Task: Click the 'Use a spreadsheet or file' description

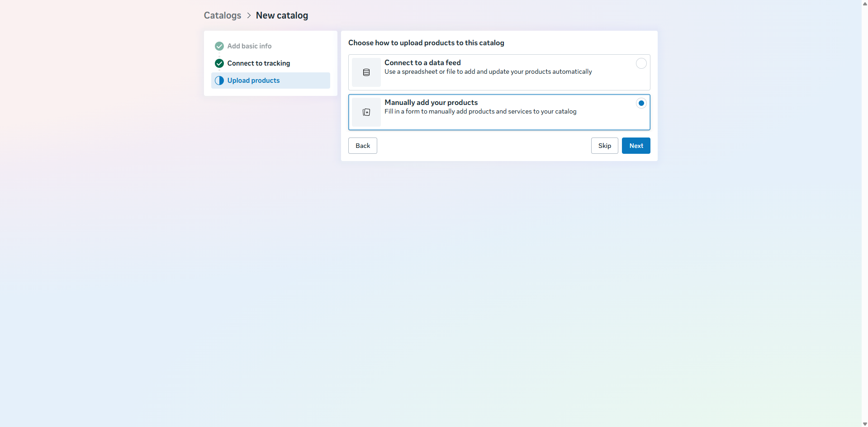Action: (x=488, y=72)
